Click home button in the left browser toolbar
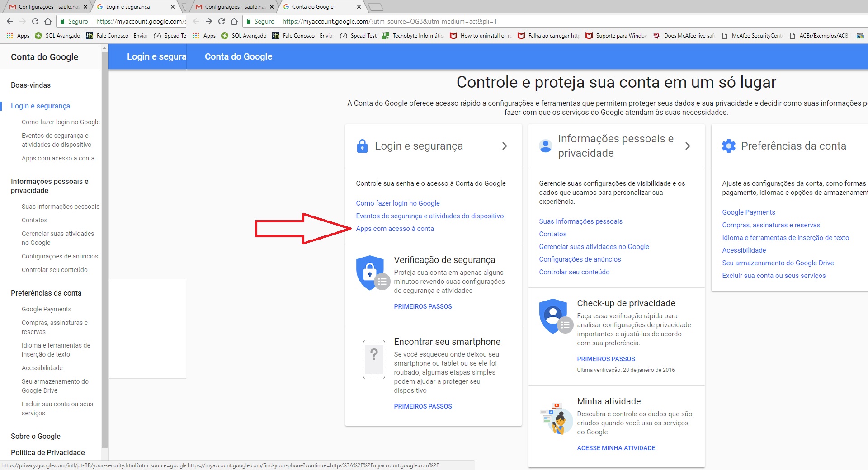Image resolution: width=868 pixels, height=470 pixels. coord(48,21)
